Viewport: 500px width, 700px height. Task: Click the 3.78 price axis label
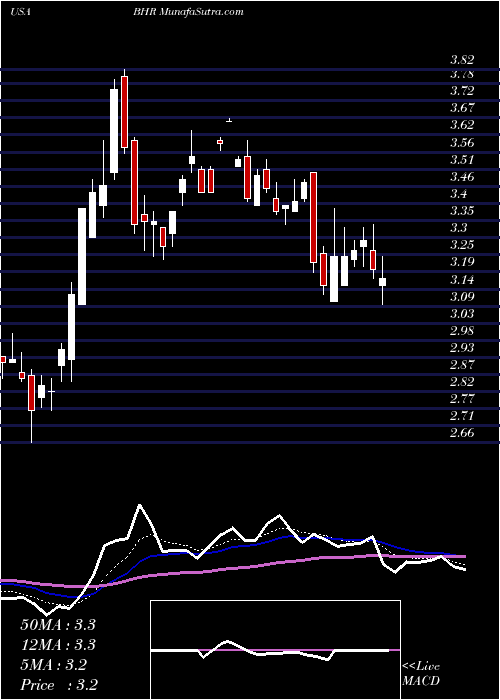click(462, 74)
